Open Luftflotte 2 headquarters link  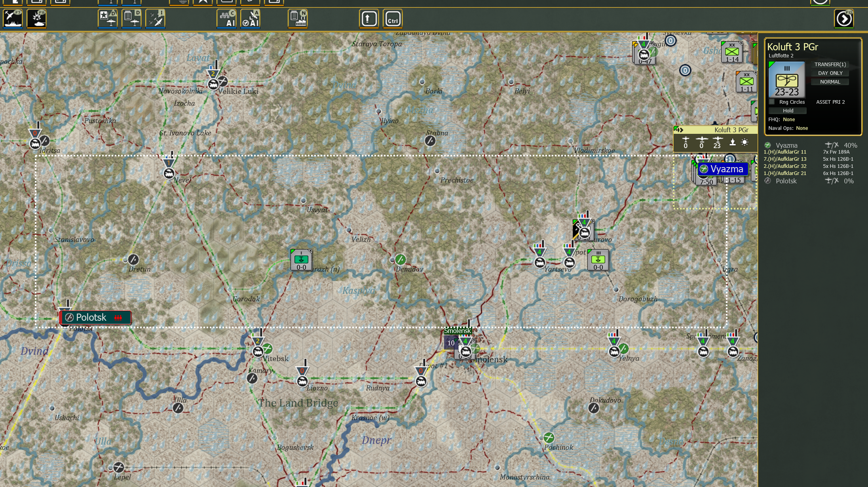781,55
